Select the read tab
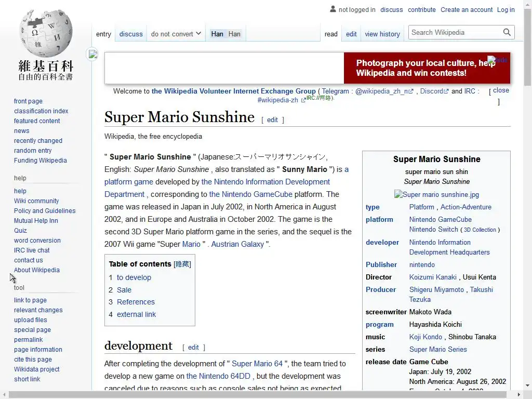532x399 pixels. pos(331,34)
